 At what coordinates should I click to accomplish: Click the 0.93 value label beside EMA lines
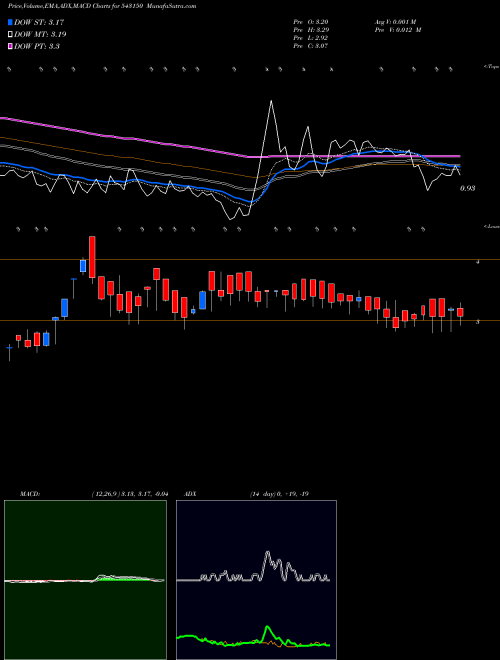tap(468, 189)
